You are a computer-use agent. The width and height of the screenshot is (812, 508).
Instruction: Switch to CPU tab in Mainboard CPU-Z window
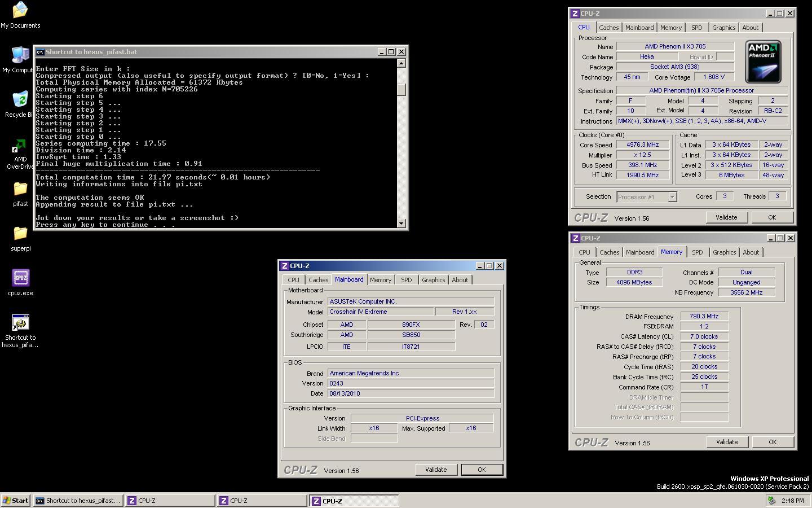pyautogui.click(x=293, y=280)
